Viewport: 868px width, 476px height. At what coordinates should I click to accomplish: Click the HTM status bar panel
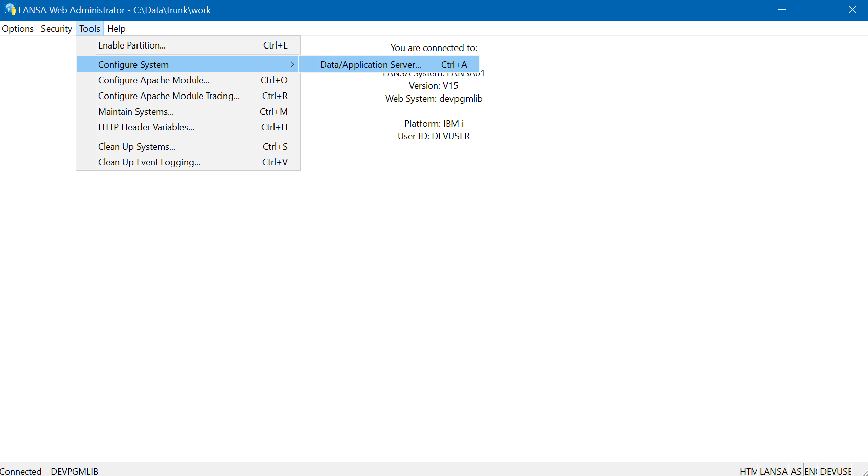[x=748, y=471]
